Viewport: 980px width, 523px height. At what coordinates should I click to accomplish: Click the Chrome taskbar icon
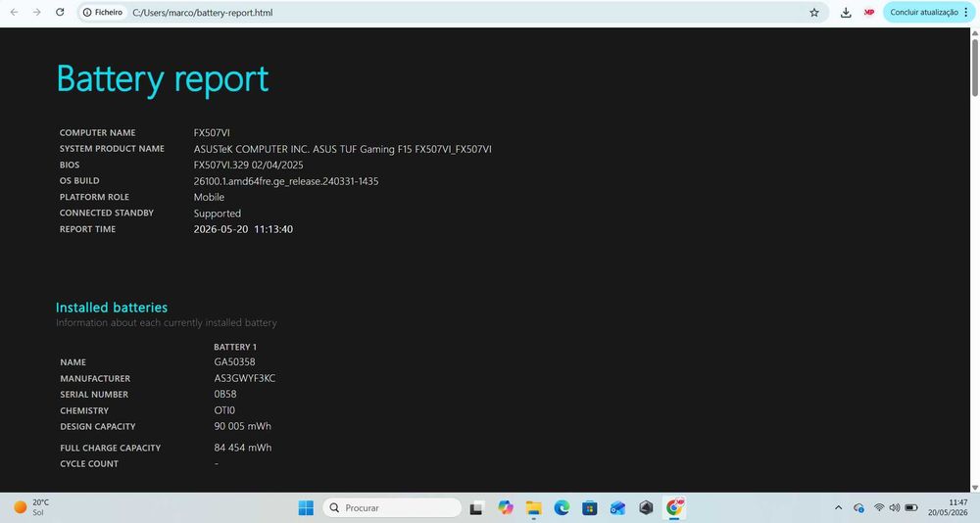[674, 507]
